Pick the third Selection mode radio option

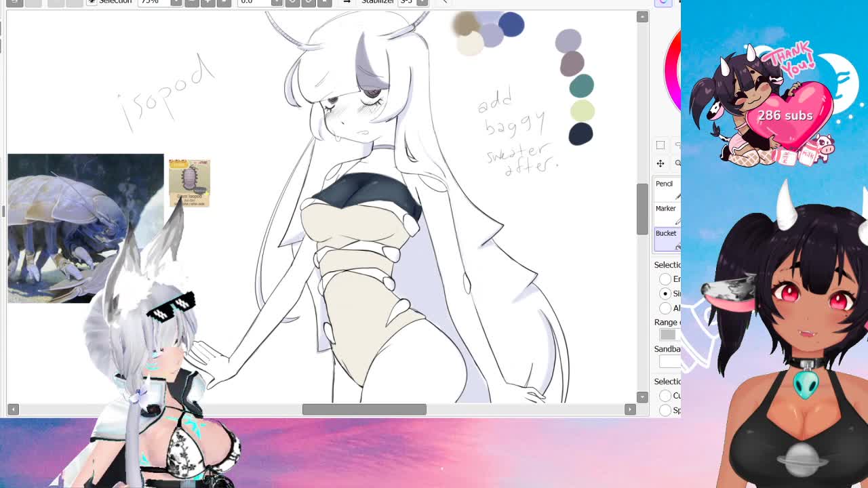pos(665,308)
